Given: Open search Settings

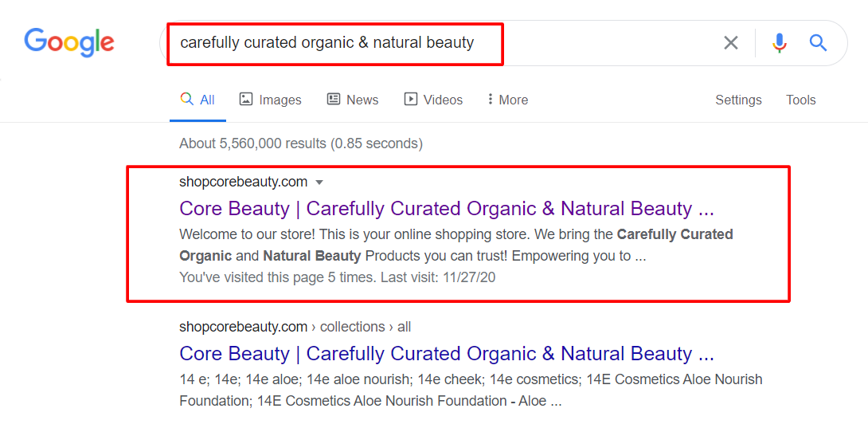Looking at the screenshot, I should coord(738,100).
